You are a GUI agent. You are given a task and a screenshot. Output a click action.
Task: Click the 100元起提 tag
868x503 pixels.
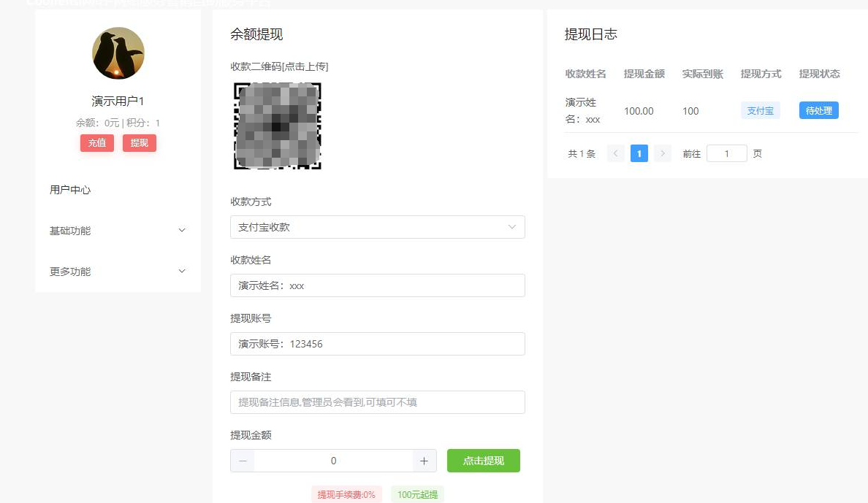coord(417,495)
